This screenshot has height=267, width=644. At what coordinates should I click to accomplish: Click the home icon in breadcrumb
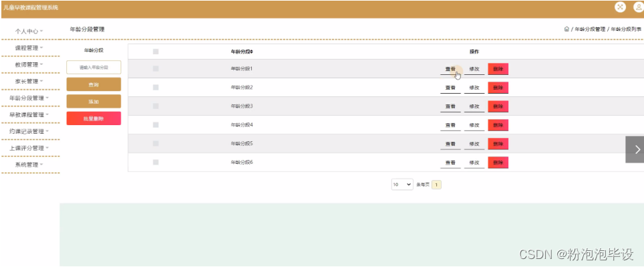(x=567, y=29)
